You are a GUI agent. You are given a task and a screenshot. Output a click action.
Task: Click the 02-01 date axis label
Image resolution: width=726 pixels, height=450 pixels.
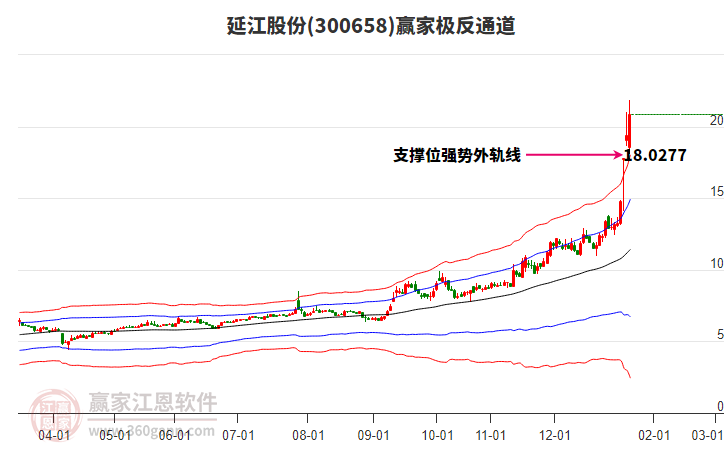(654, 435)
